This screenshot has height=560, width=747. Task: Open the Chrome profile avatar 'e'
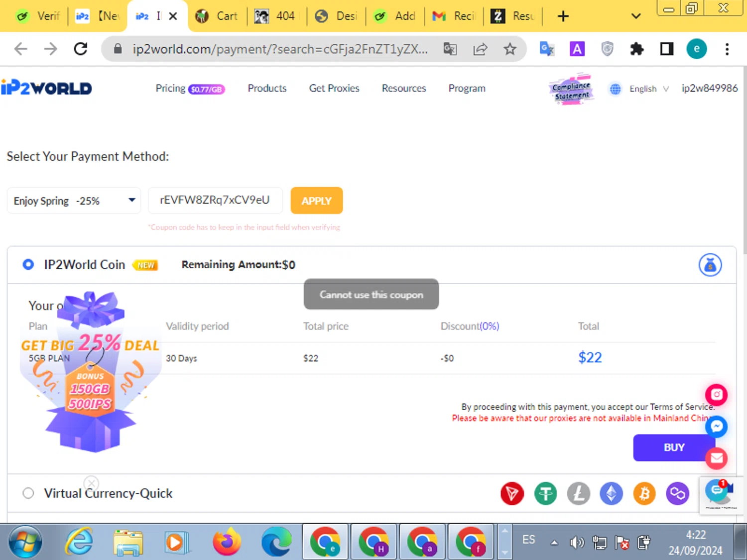[x=696, y=49]
